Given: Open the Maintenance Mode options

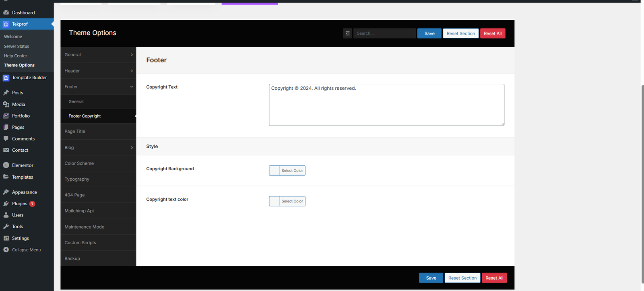Looking at the screenshot, I should [98, 227].
